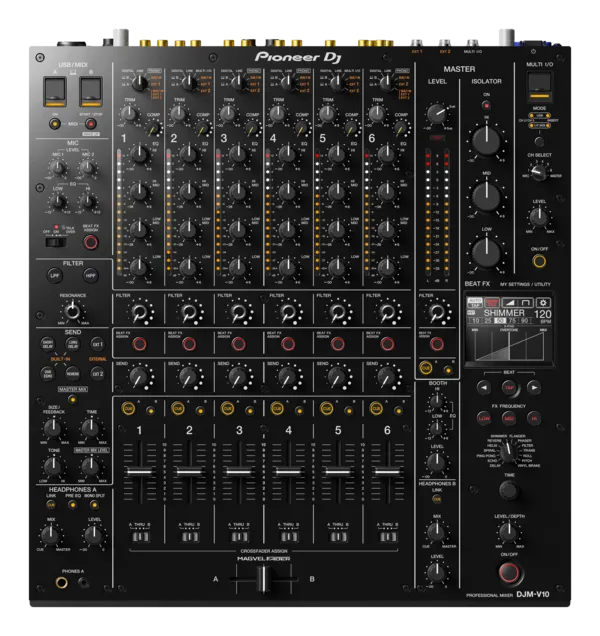Select the DUB ECHO send effect

coord(48,373)
